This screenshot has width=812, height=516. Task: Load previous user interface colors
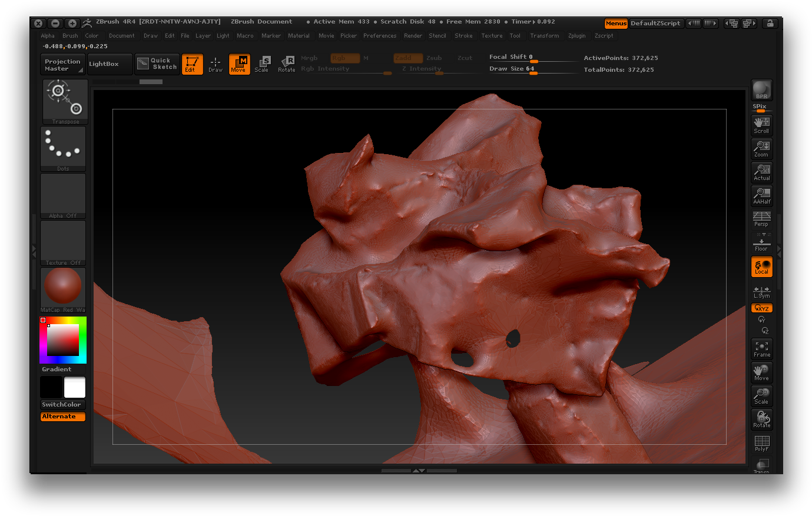coord(694,24)
